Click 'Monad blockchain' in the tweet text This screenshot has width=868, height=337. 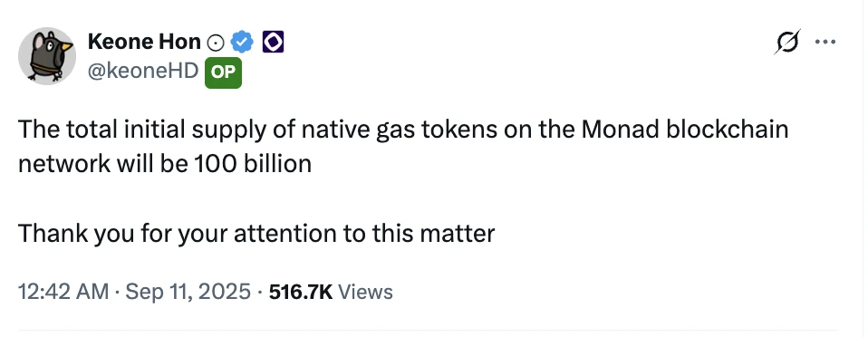click(x=685, y=130)
